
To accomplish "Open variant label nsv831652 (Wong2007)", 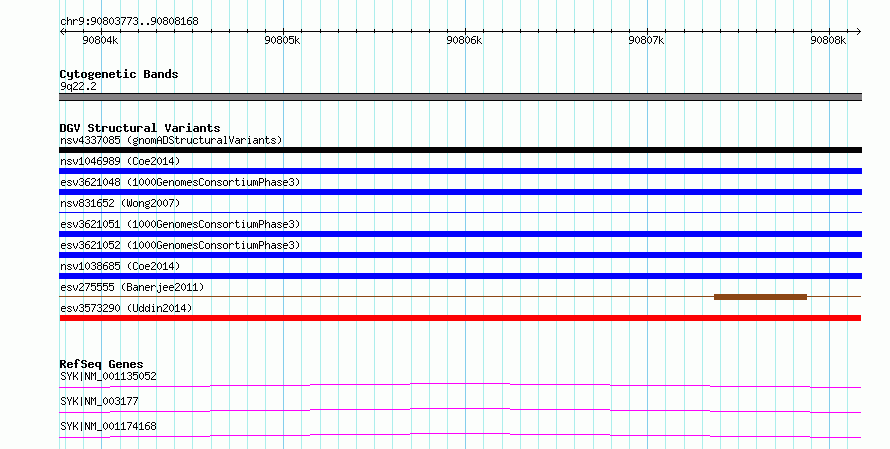I will tap(120, 203).
